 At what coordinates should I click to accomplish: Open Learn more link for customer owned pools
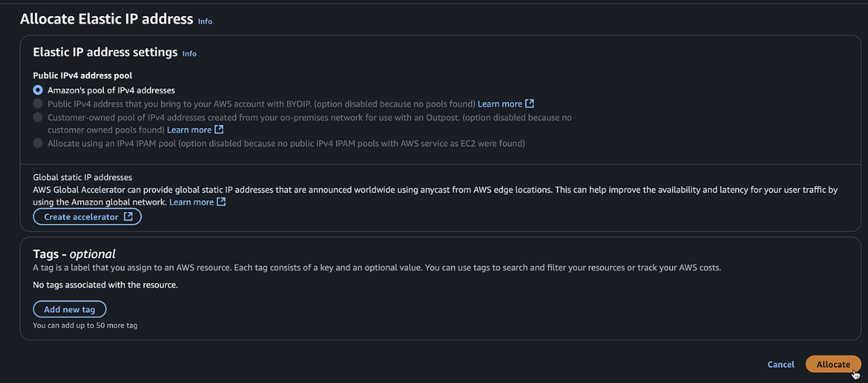pos(190,130)
